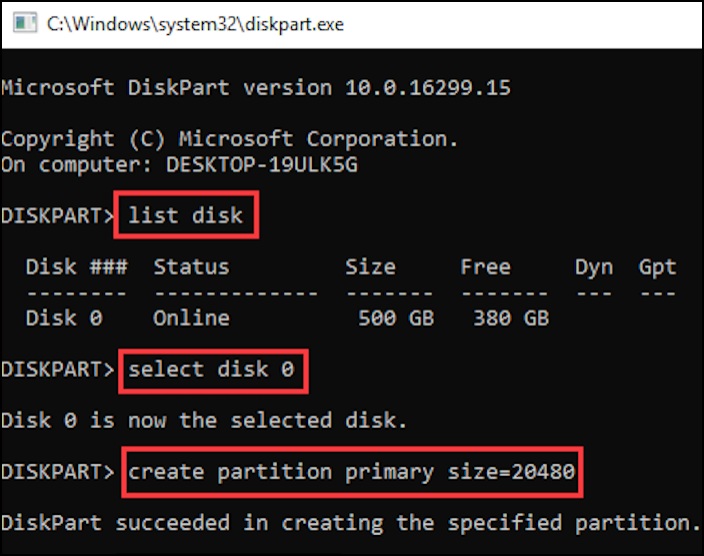Viewport: 704px width, 556px height.
Task: Click the "select disk 0" command
Action: coord(212,370)
